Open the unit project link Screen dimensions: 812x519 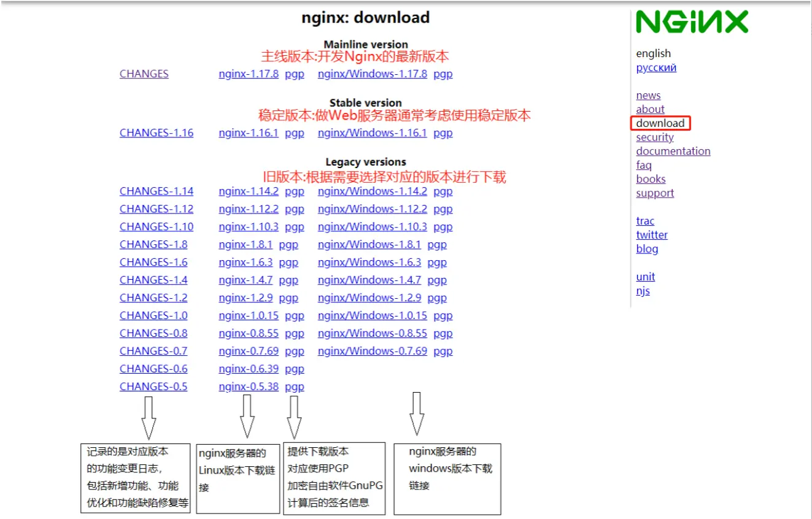[645, 277]
